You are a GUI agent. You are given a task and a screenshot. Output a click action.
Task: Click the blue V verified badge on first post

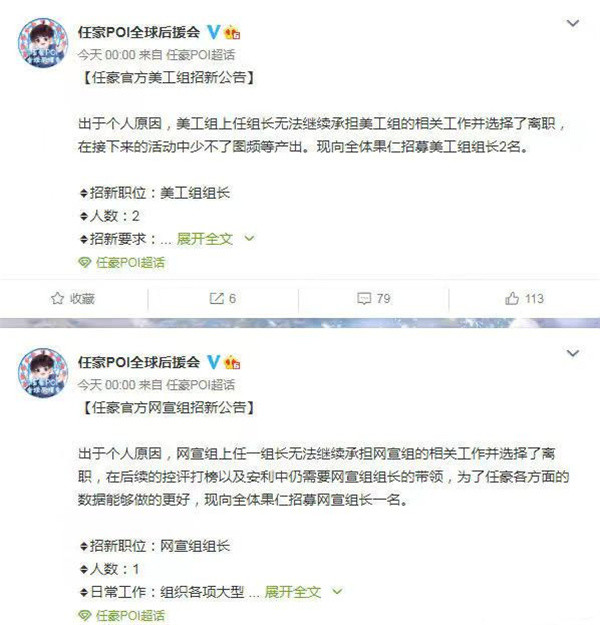213,32
